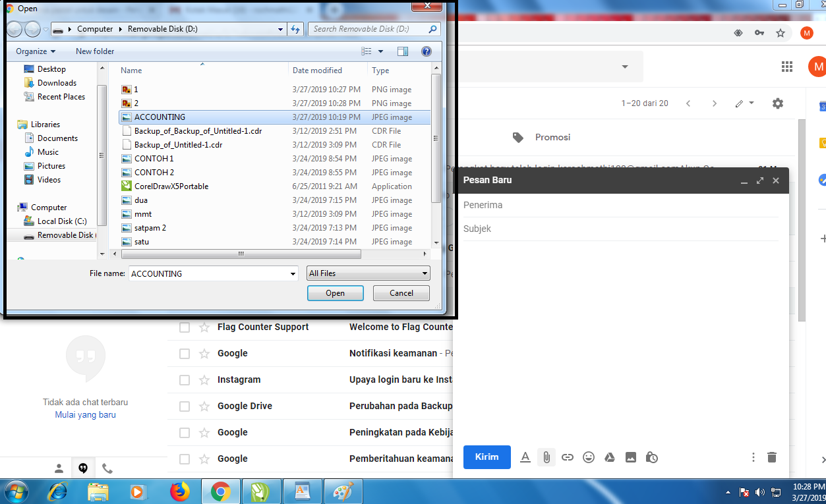Image resolution: width=826 pixels, height=504 pixels.
Task: Select the checkbox next to Google Drive email
Action: point(184,406)
